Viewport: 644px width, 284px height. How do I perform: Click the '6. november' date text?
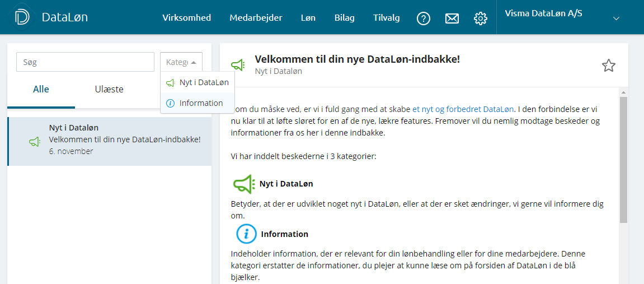coord(70,151)
